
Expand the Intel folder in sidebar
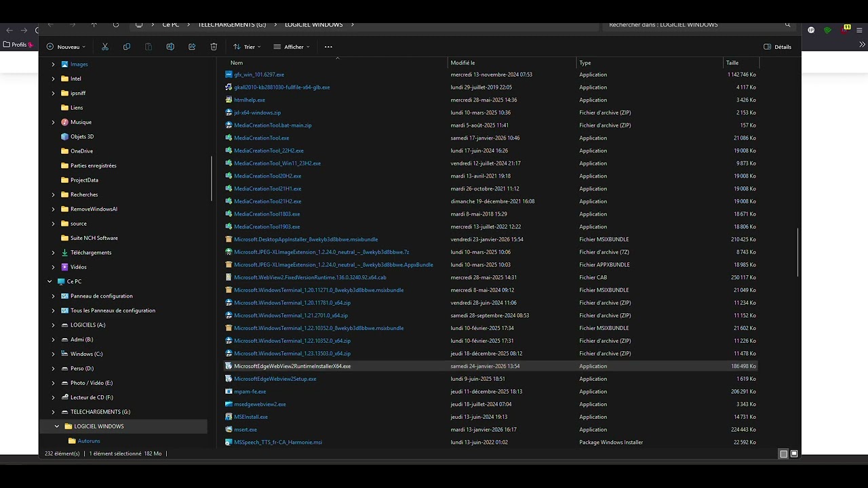pos(54,79)
